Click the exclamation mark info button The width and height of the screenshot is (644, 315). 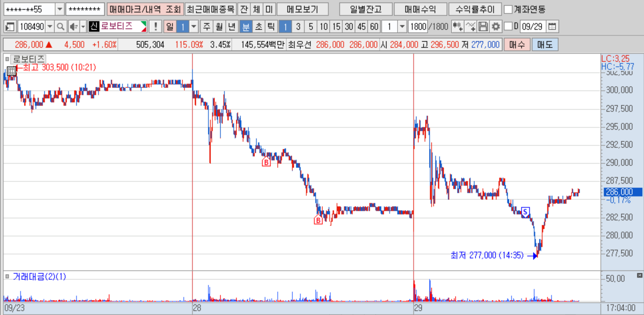click(x=155, y=27)
